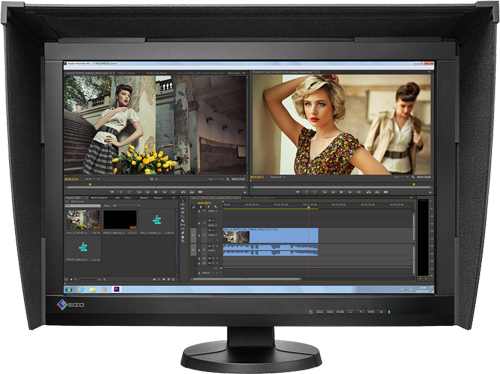Select the video clip on Video 1 track
The height and width of the screenshot is (374, 500).
tap(271, 236)
